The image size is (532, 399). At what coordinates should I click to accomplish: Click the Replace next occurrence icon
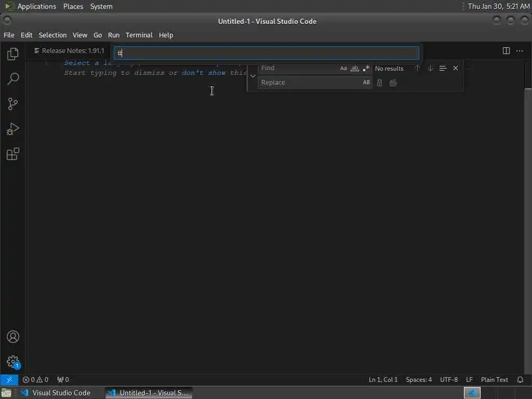379,83
